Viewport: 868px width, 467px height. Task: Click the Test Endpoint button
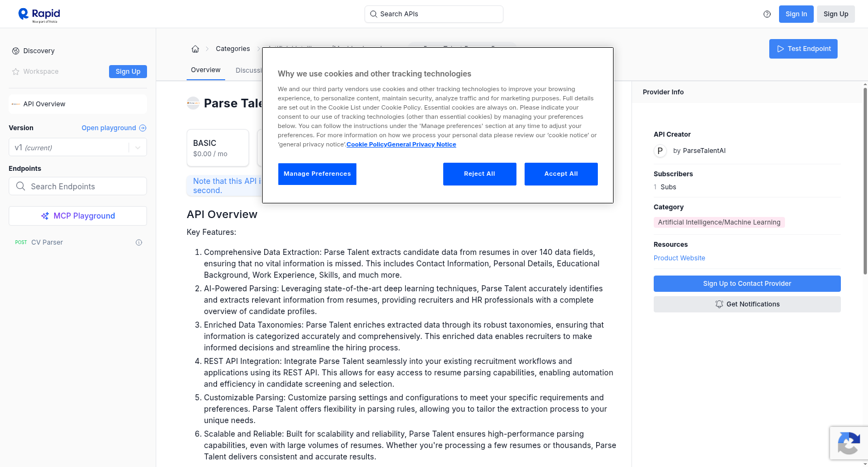(803, 49)
